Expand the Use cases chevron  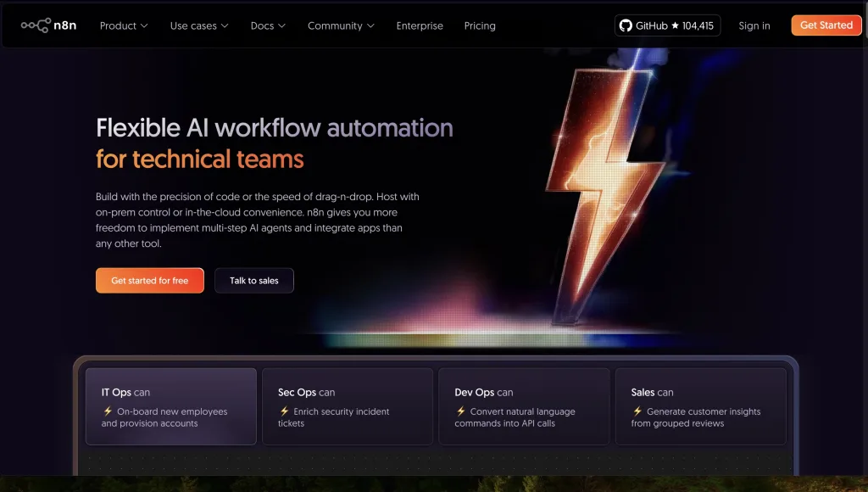(224, 26)
